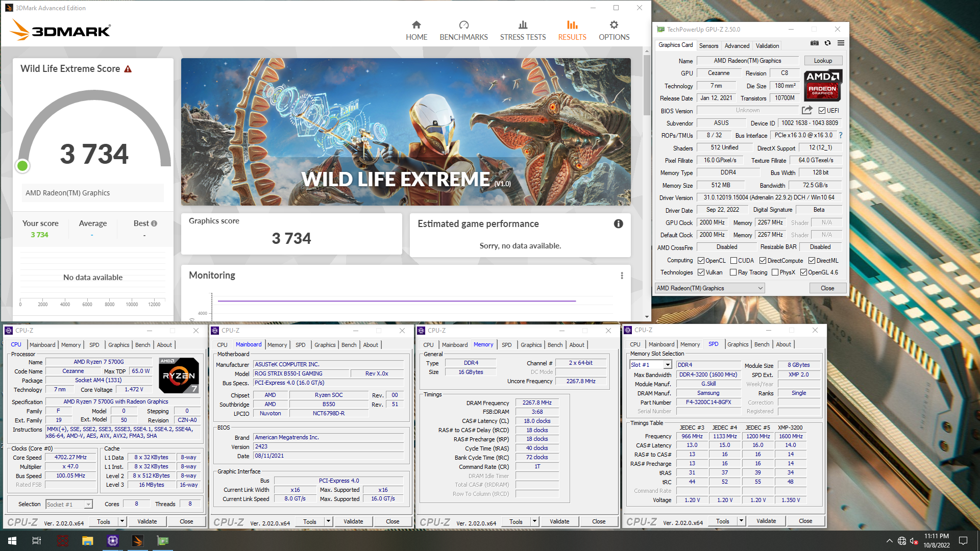Screen dimensions: 980x551
Task: Click the AMD Radeon Graphics logo in GPU-Z
Action: tap(823, 85)
